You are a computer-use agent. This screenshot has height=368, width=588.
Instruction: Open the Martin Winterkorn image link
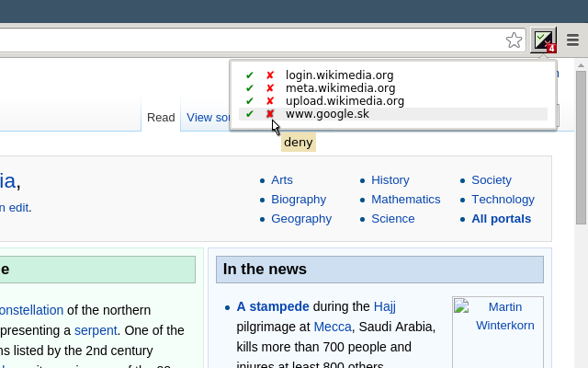504,316
